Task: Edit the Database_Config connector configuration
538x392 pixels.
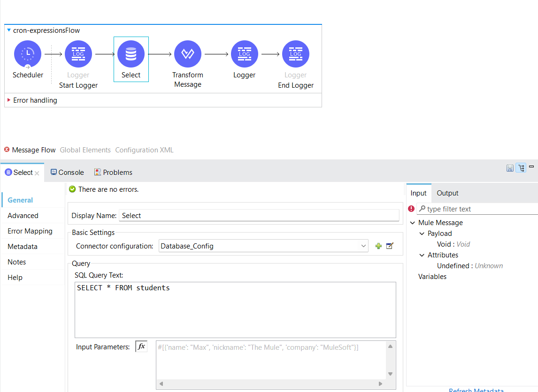Action: pyautogui.click(x=389, y=246)
